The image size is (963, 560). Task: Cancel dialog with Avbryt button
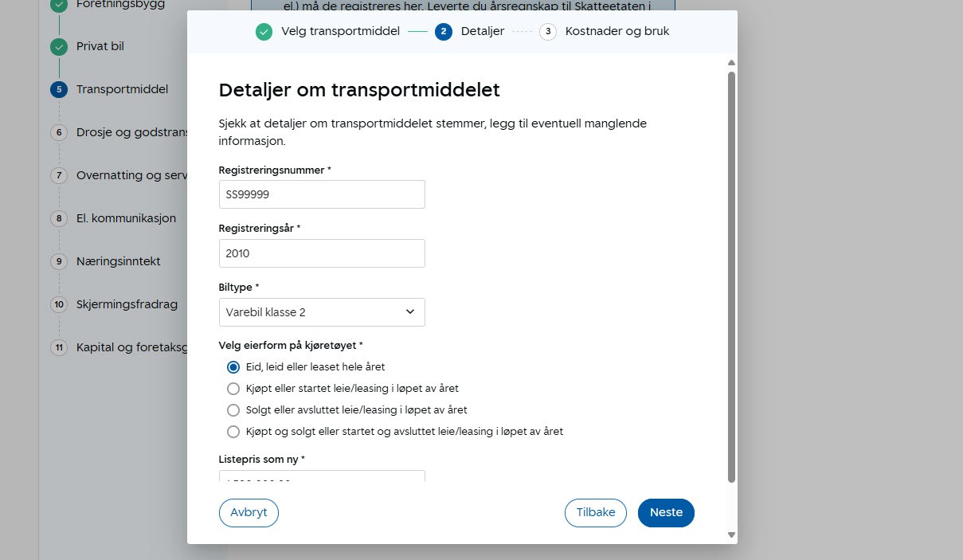point(249,513)
